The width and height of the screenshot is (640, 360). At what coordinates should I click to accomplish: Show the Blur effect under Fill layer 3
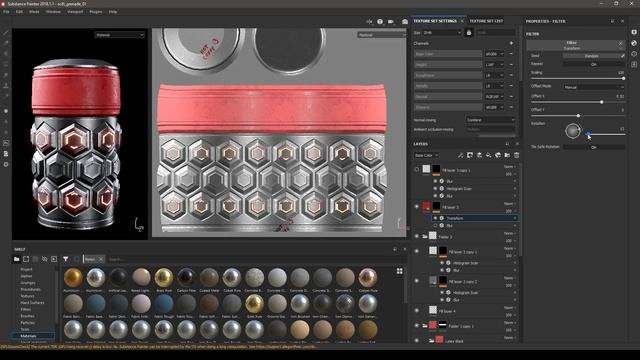pos(436,226)
